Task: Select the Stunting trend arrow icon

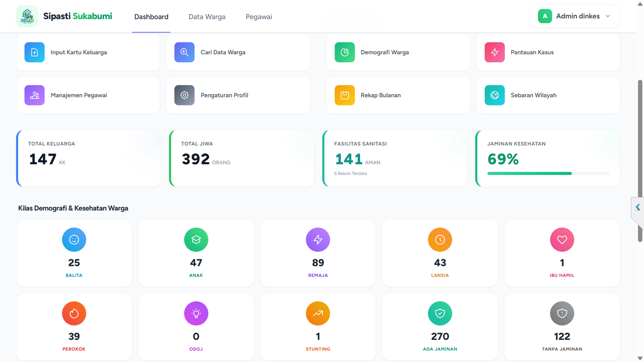Action: click(x=318, y=313)
